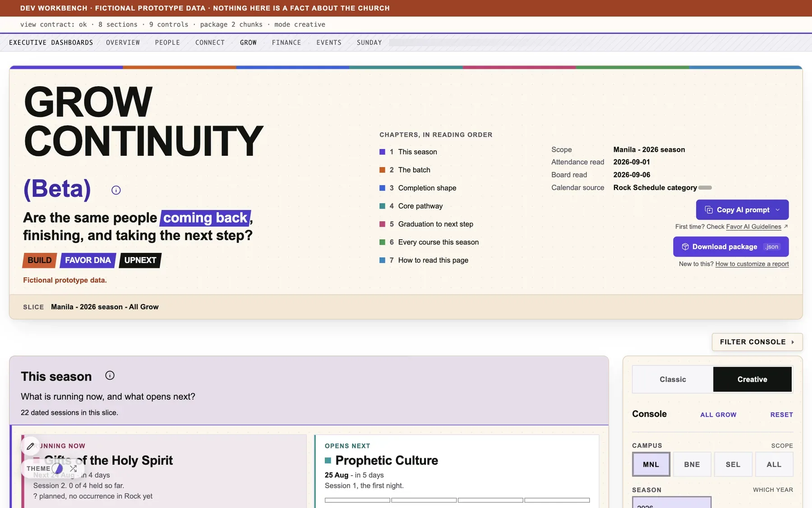Open How to customize a report link

click(752, 264)
